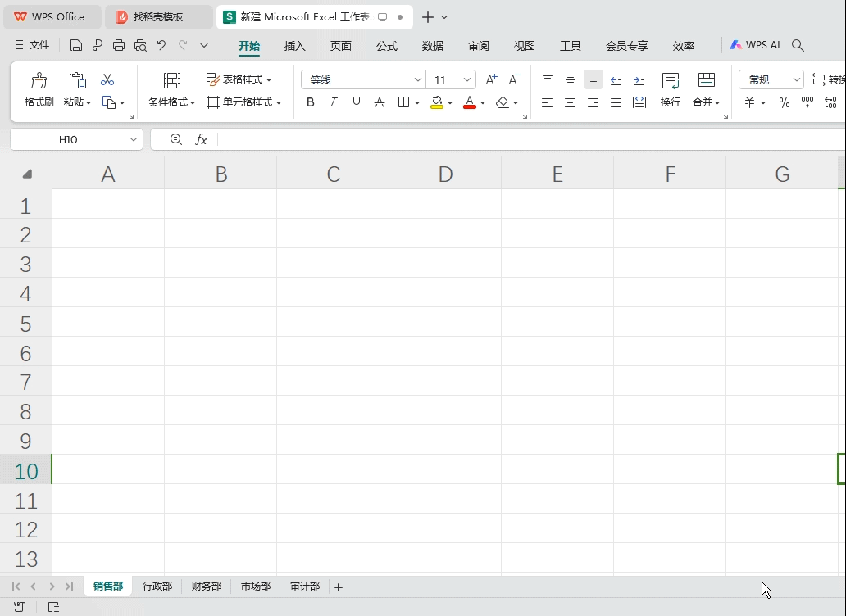The width and height of the screenshot is (846, 616).
Task: Expand the Name Box dropdown
Action: point(134,139)
